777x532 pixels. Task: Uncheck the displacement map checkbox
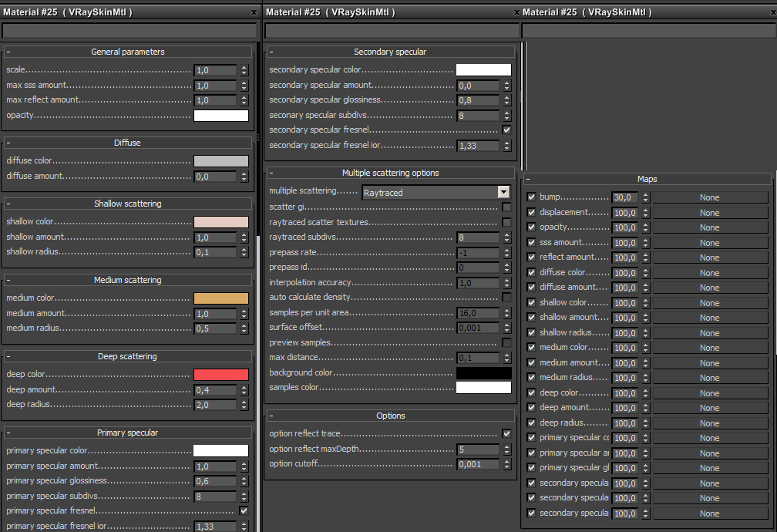click(x=531, y=212)
